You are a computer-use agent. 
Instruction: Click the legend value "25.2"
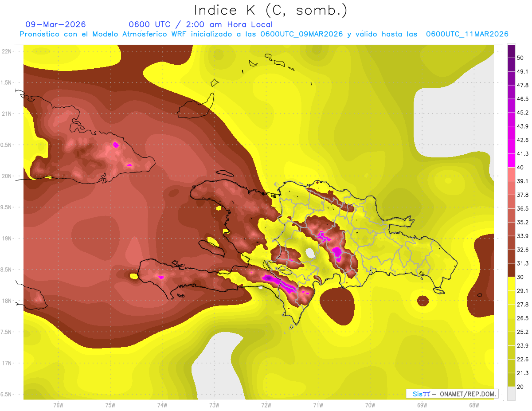pyautogui.click(x=522, y=332)
